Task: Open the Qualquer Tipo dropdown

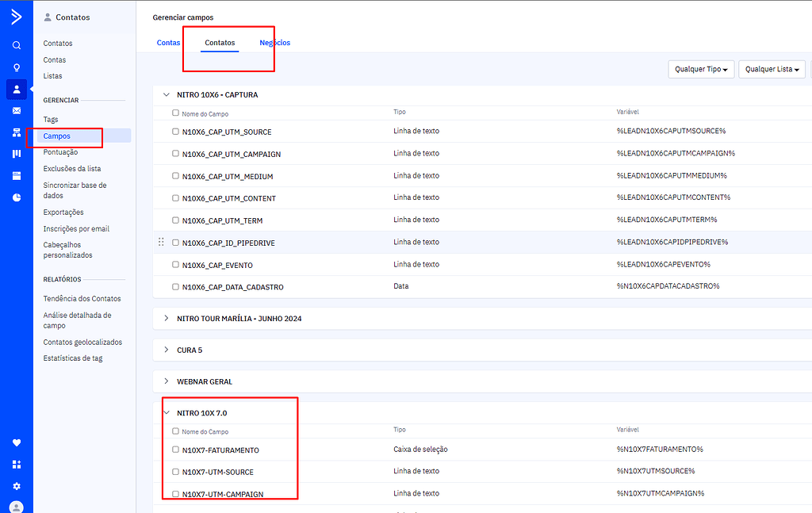Action: pyautogui.click(x=701, y=69)
